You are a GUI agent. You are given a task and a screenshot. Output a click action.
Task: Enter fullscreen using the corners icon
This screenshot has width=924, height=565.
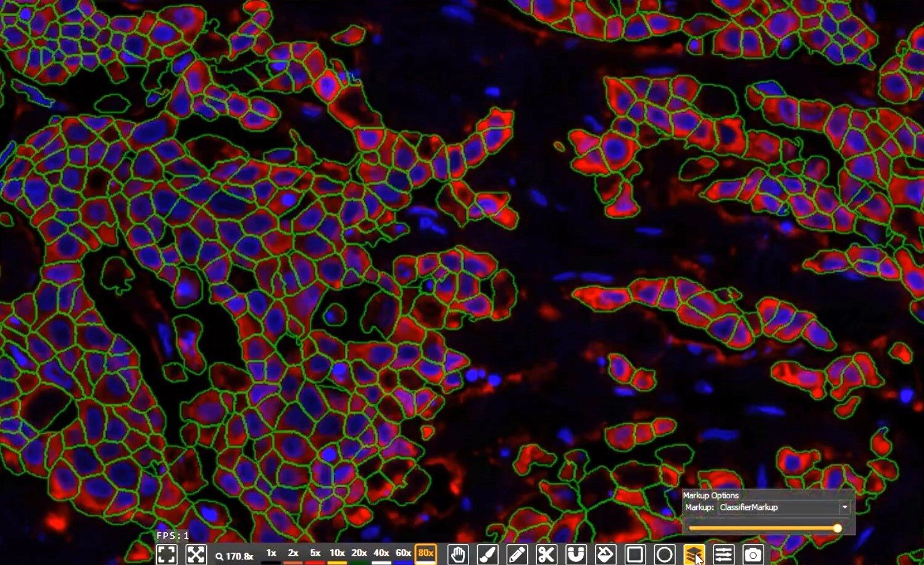tap(165, 554)
